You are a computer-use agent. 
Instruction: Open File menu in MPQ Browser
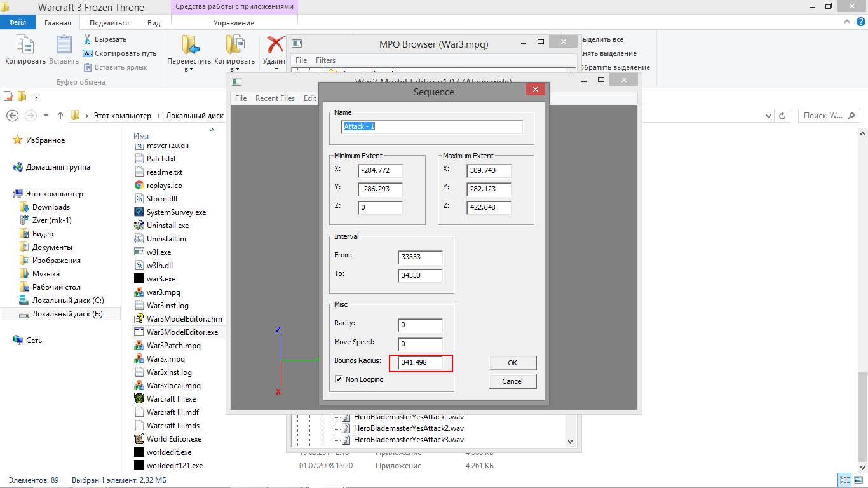click(x=301, y=60)
